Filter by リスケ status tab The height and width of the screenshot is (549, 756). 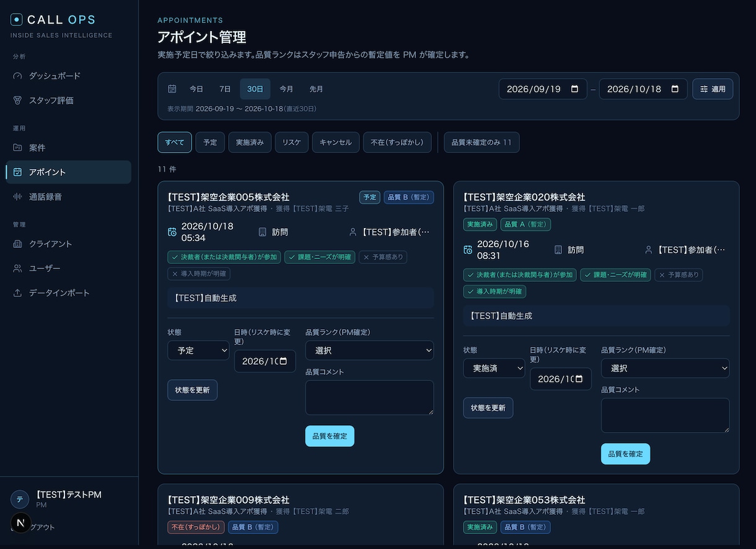tap(292, 143)
